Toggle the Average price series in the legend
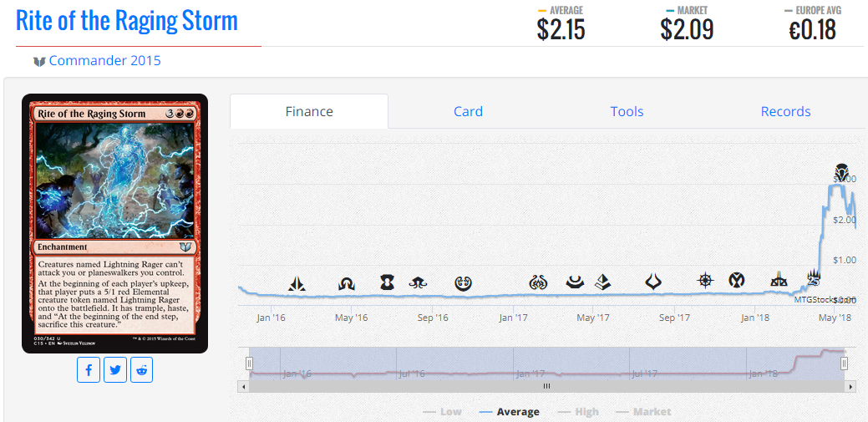Viewport: 868px width, 422px height. click(x=510, y=412)
